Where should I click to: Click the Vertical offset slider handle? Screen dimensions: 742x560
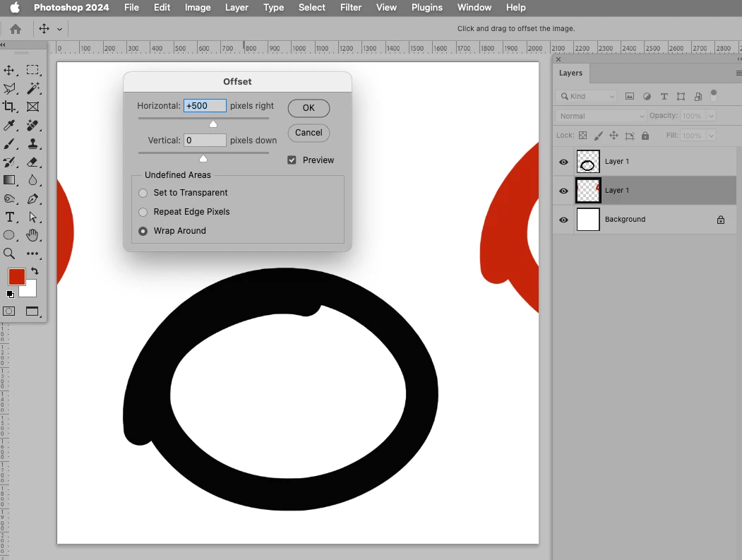(x=203, y=159)
